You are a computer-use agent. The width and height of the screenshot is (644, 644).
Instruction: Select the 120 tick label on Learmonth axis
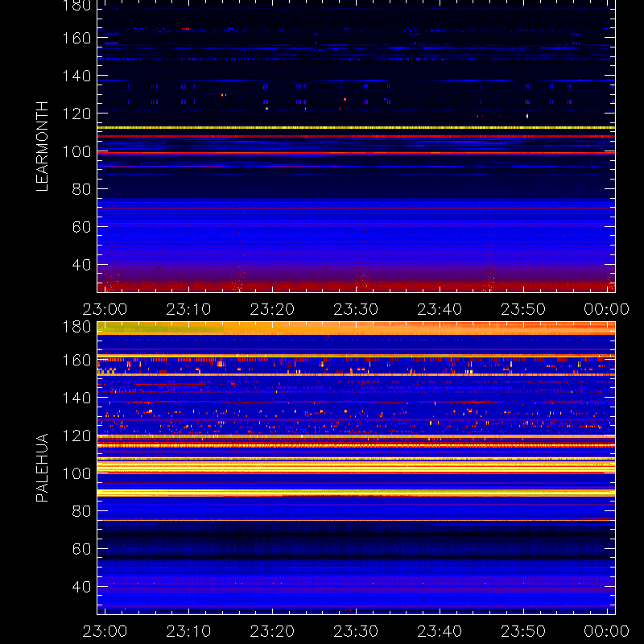point(76,114)
